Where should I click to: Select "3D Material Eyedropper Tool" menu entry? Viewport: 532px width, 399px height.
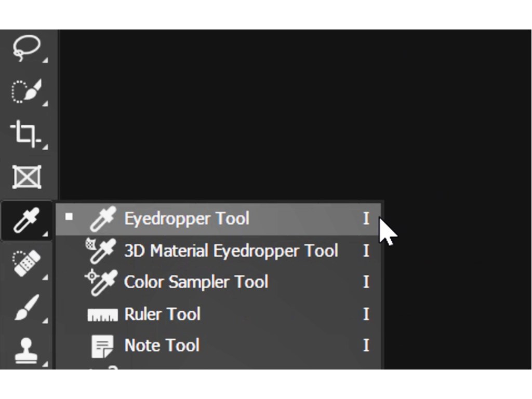[231, 251]
